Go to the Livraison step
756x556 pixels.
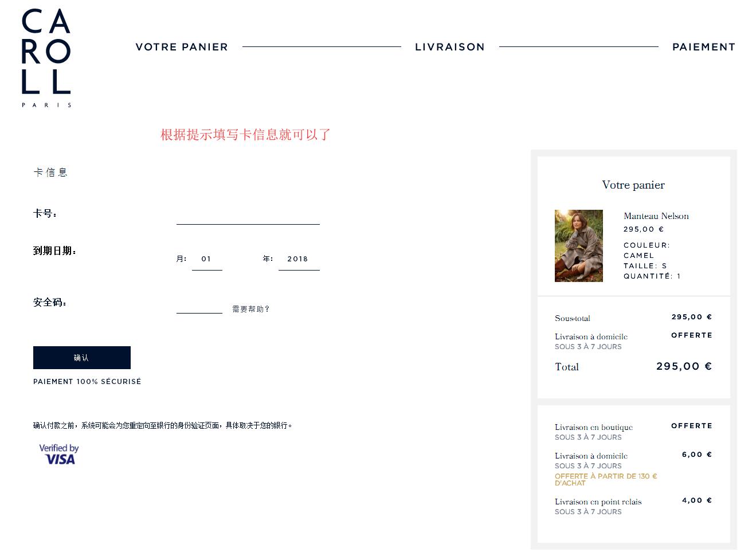pos(450,47)
